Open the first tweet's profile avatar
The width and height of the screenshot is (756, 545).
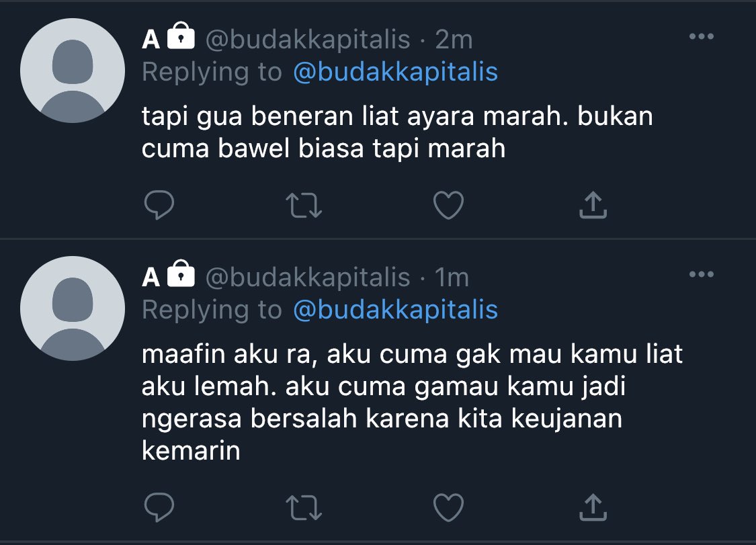coord(73,71)
